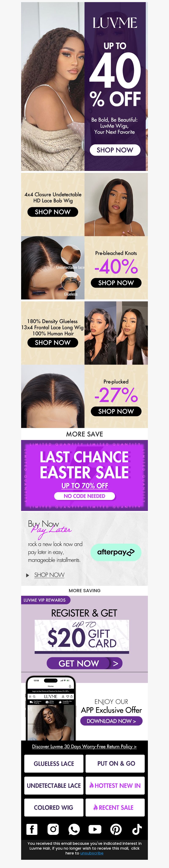
Task: Open the Facebook social icon
Action: tap(32, 829)
